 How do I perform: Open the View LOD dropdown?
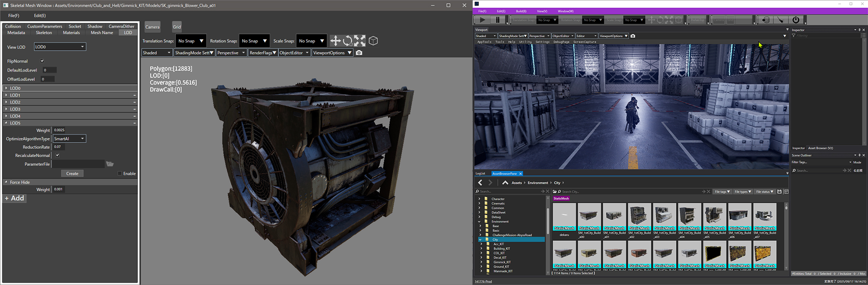[60, 47]
